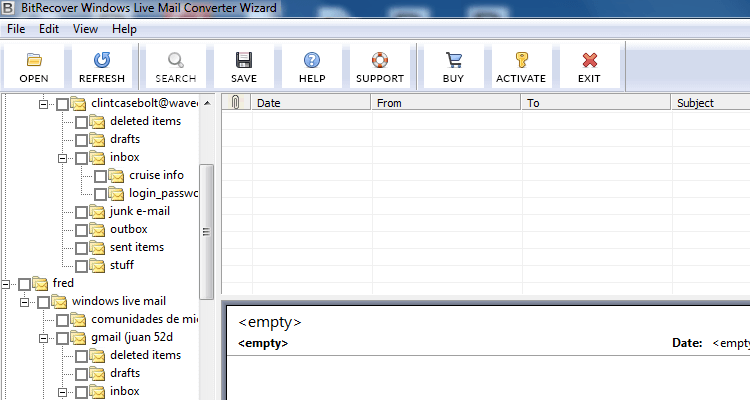The height and width of the screenshot is (400, 750).
Task: Click the OPEN folder toolbar button
Action: [x=34, y=67]
